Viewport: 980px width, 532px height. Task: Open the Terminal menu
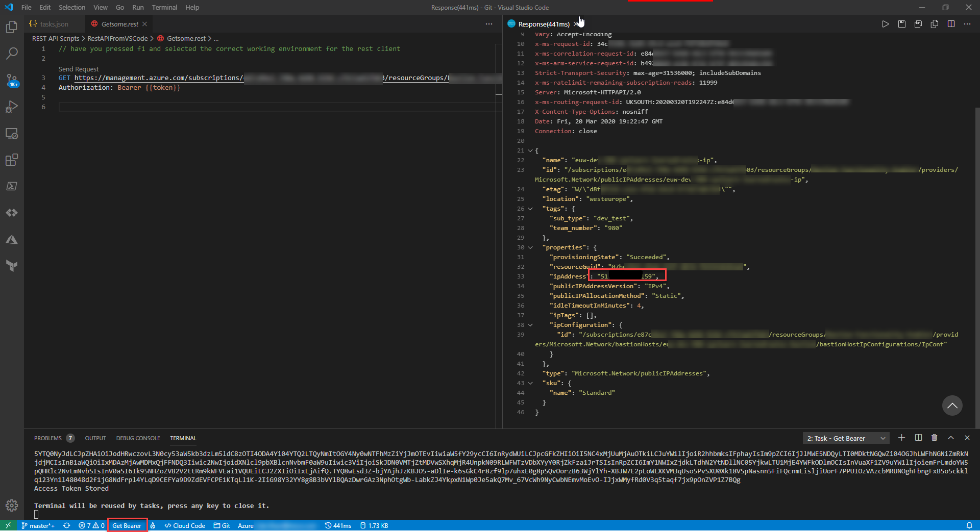[164, 7]
